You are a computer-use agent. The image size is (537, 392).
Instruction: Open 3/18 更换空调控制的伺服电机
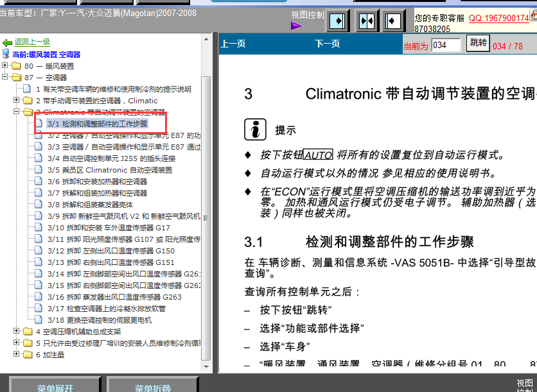tap(100, 320)
